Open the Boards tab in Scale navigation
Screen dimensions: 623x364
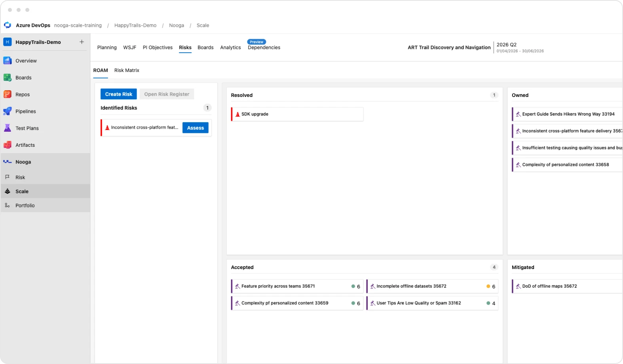205,47
